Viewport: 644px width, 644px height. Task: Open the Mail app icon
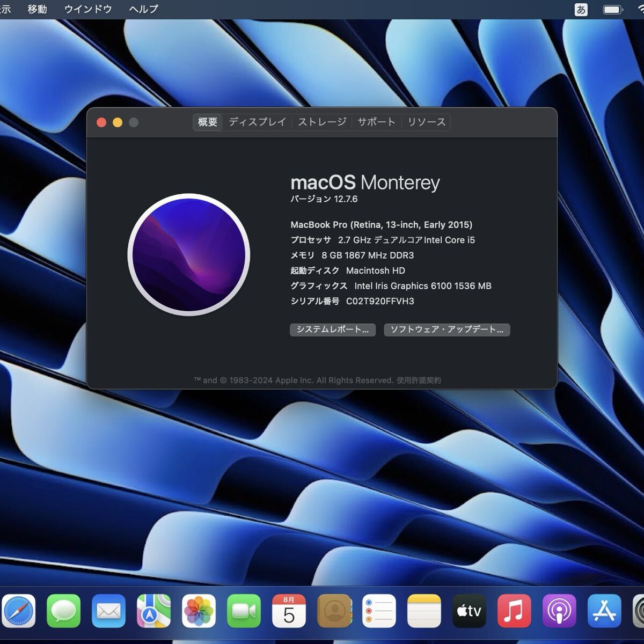click(x=108, y=611)
